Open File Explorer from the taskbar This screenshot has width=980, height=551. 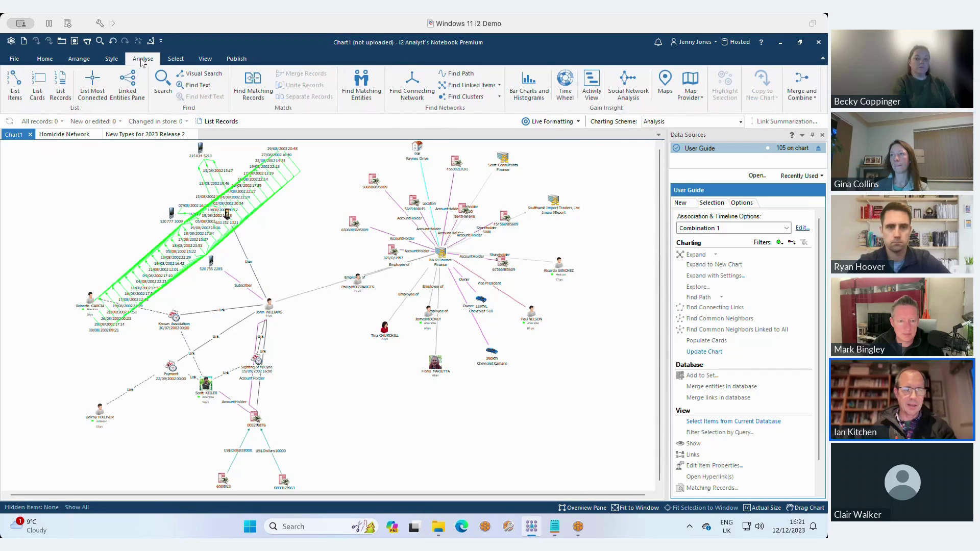point(438,527)
